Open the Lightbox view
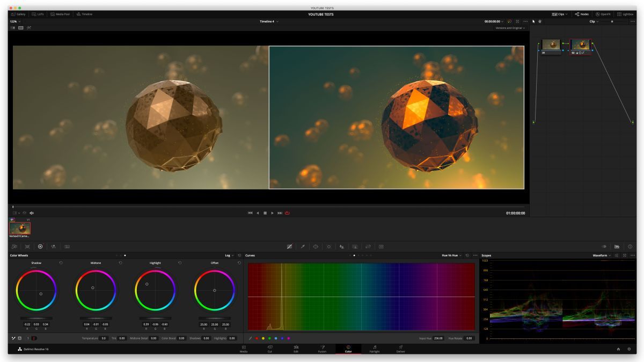 click(x=626, y=14)
